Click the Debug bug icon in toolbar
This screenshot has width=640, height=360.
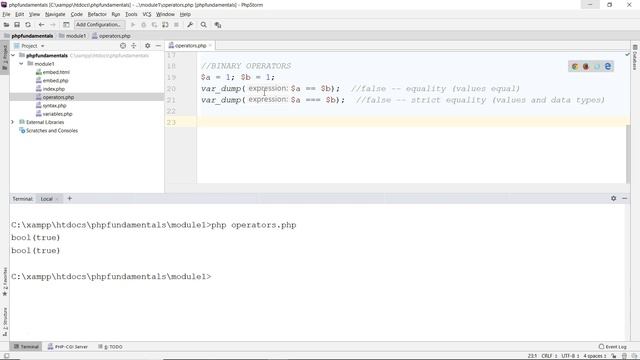pos(144,25)
